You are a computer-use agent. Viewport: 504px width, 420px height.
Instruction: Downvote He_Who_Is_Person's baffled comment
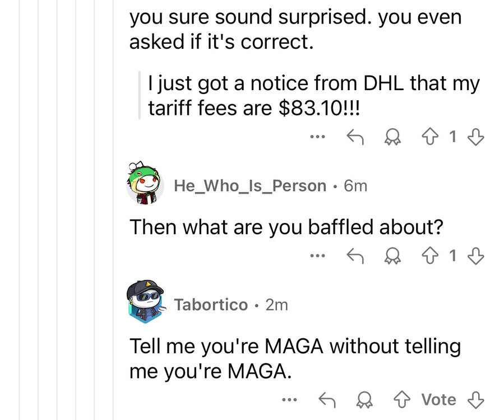point(475,256)
